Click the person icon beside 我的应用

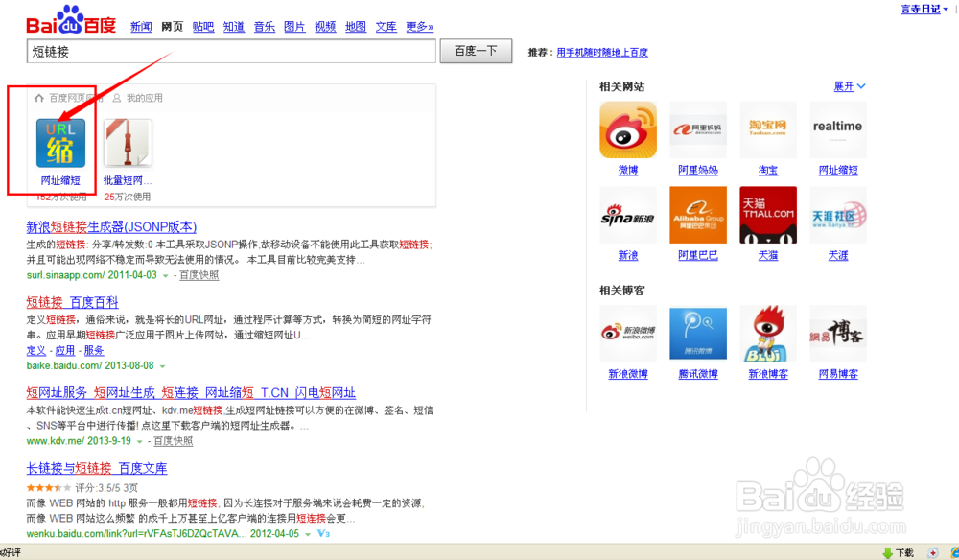(x=117, y=98)
